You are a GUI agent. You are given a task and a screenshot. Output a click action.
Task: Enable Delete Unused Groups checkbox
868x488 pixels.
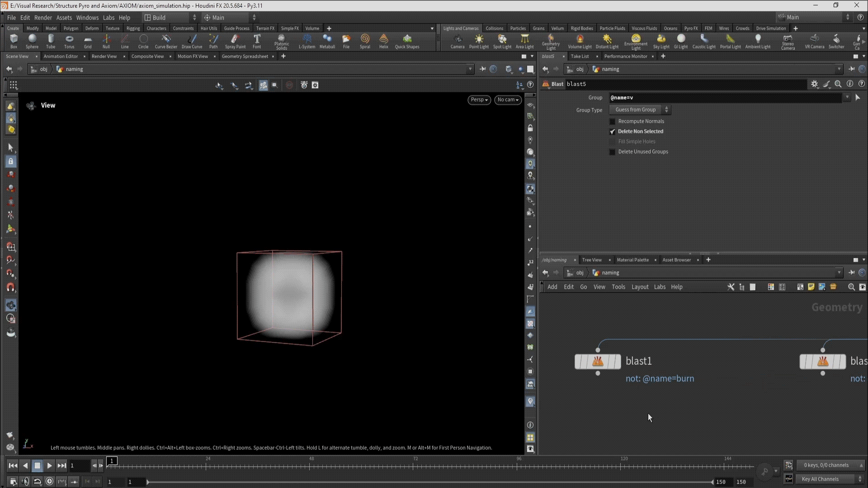coord(613,152)
